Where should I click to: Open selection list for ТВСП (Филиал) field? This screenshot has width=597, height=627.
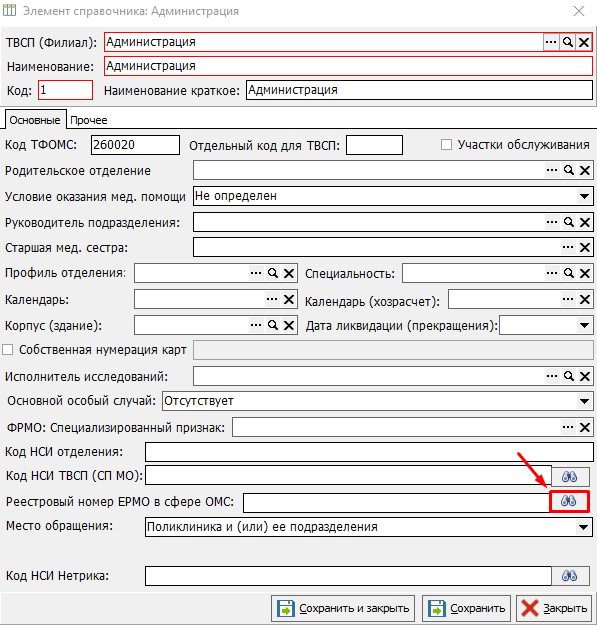point(551,42)
